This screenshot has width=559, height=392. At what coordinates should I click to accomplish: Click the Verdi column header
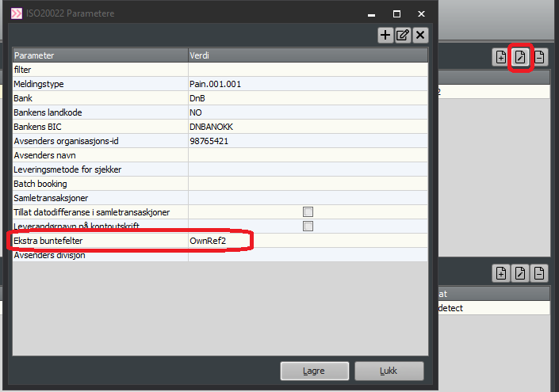pyautogui.click(x=308, y=55)
